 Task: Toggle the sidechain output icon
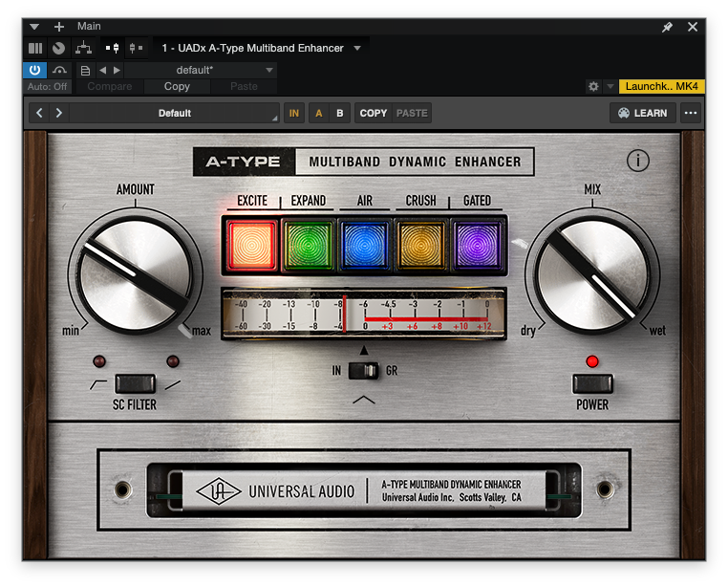point(136,48)
